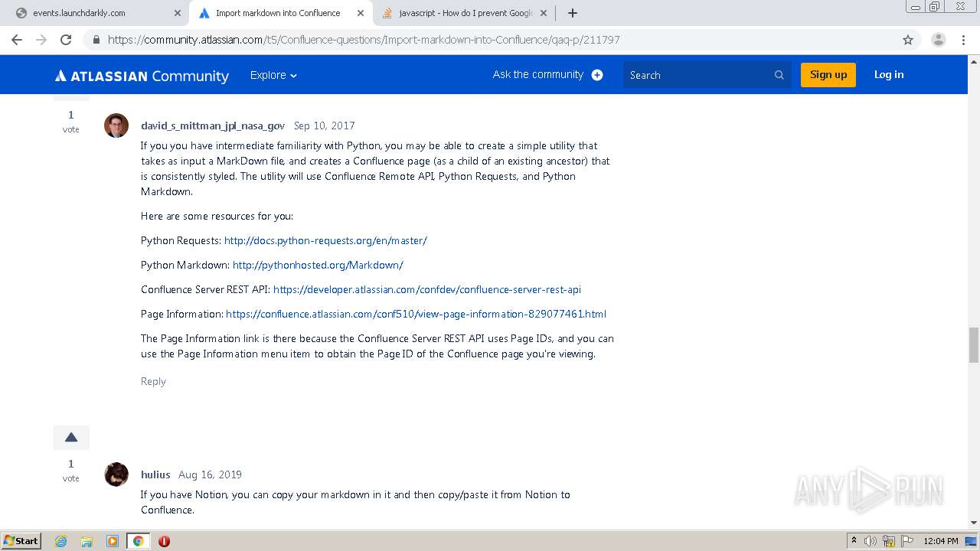Image resolution: width=980 pixels, height=551 pixels.
Task: Show hidden system tray icons
Action: [854, 541]
